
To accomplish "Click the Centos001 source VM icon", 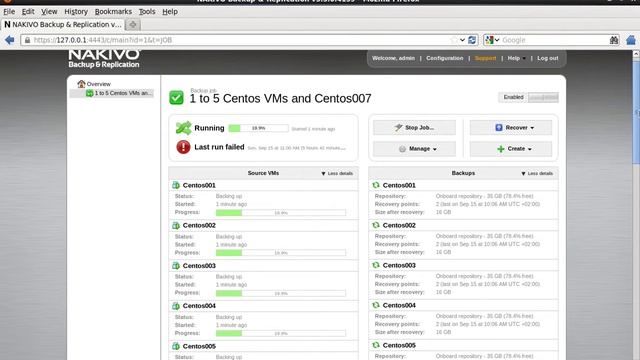I will [176, 185].
